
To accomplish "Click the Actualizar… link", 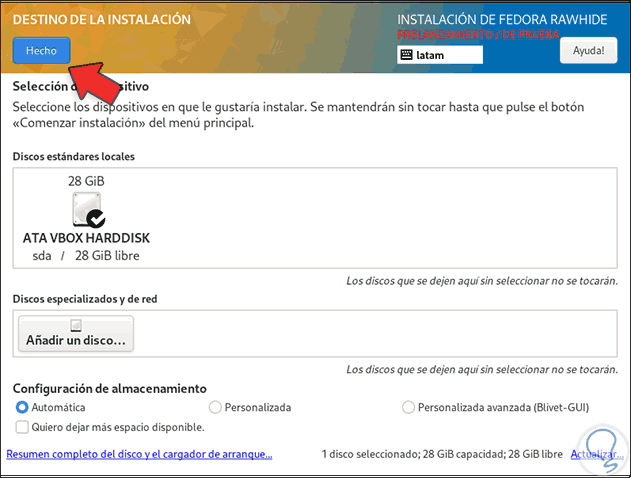I will (x=597, y=454).
